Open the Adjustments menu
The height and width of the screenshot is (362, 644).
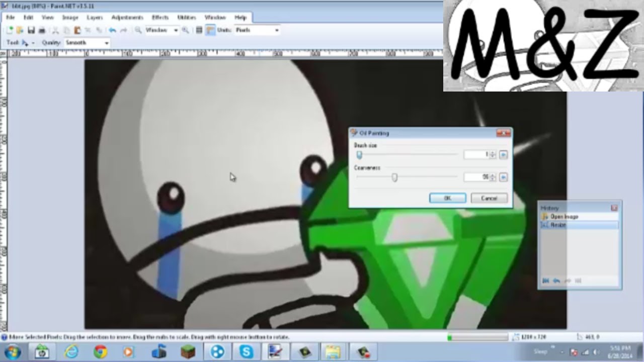tap(127, 18)
